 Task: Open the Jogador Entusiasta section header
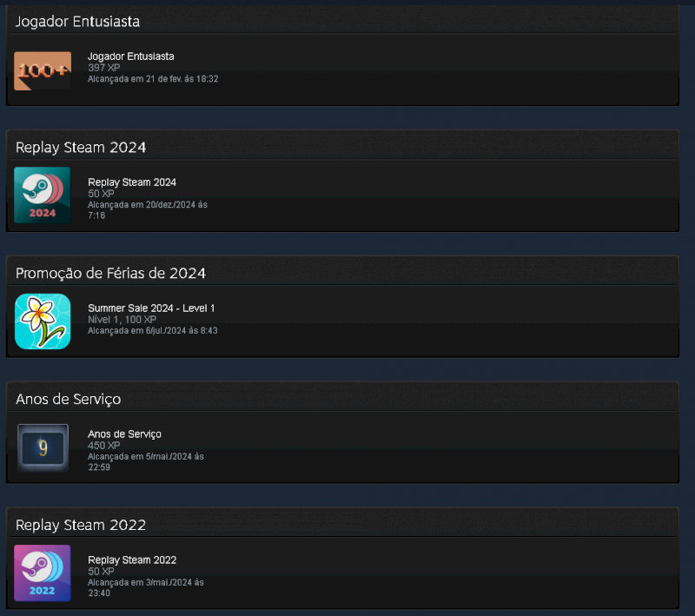pos(77,21)
